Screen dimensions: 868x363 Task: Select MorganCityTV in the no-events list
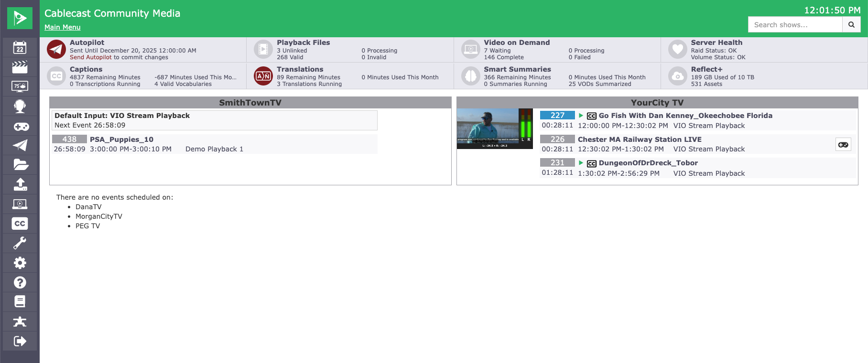coord(99,216)
